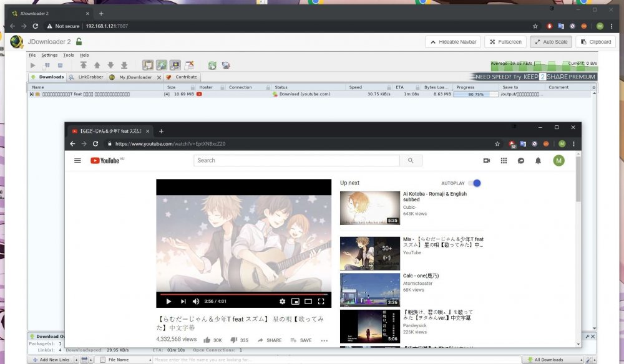
Task: Toggle the Auto Scale button
Action: coord(551,42)
